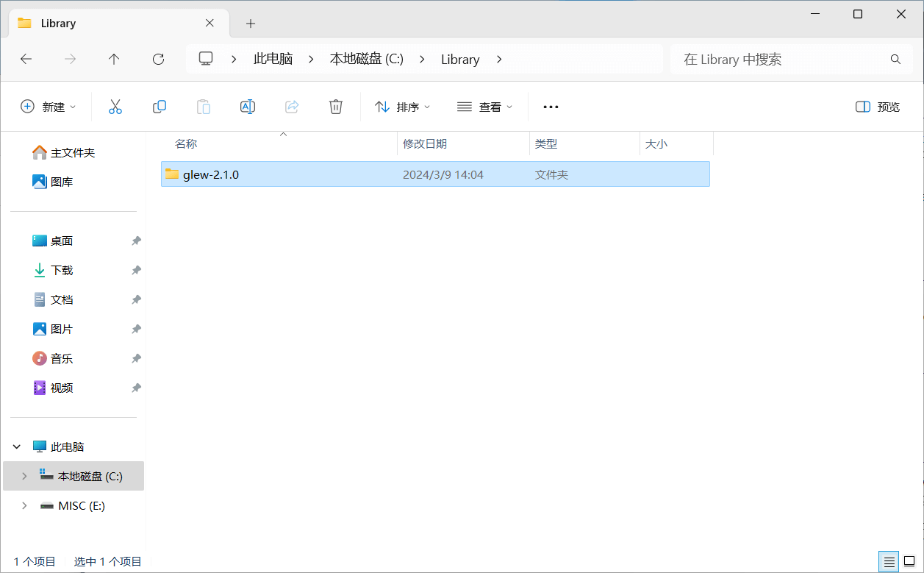Click the Rename icon in toolbar
This screenshot has height=573, width=924.
point(248,107)
